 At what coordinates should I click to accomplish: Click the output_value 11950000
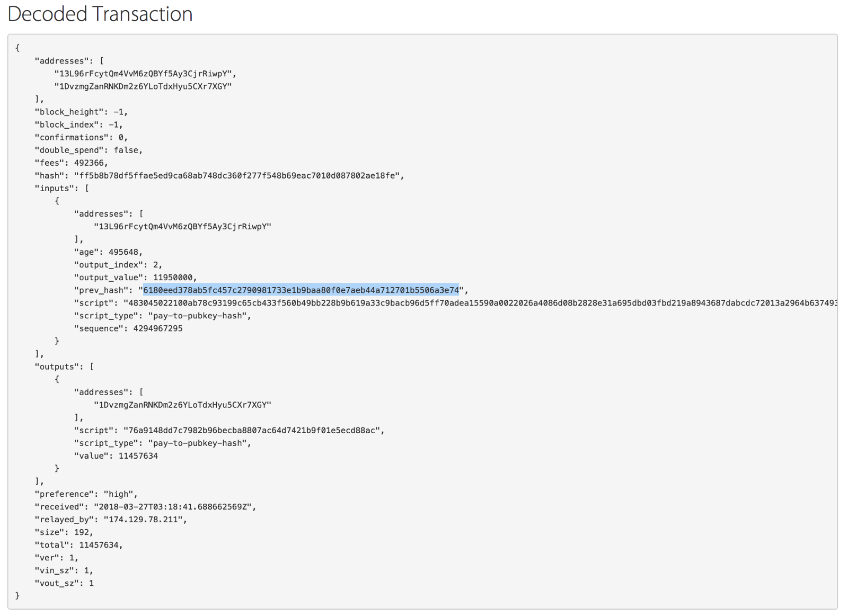tap(173, 278)
